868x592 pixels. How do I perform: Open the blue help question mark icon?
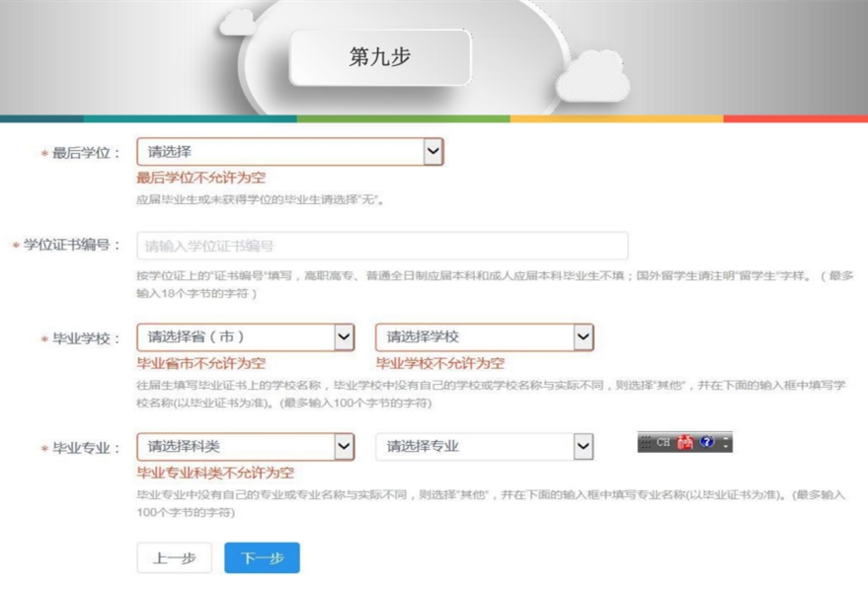click(x=707, y=443)
